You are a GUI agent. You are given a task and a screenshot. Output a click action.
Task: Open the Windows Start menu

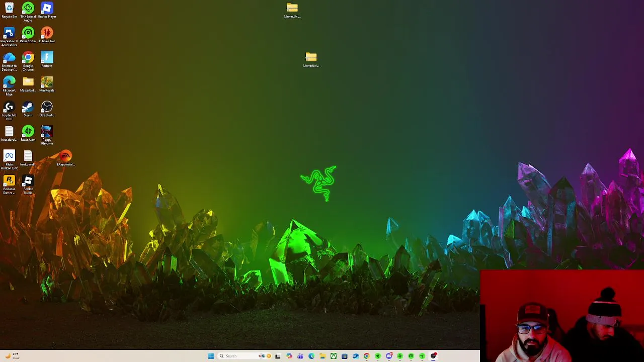(x=211, y=356)
